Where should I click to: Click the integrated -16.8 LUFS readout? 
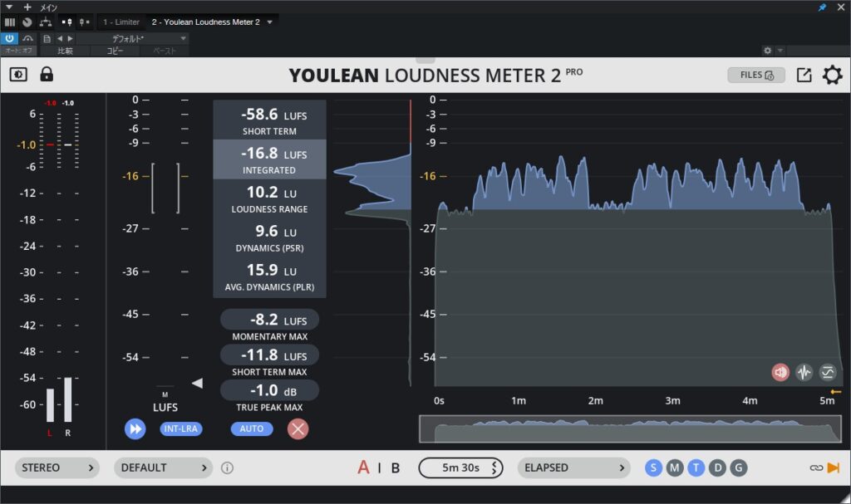coord(270,159)
